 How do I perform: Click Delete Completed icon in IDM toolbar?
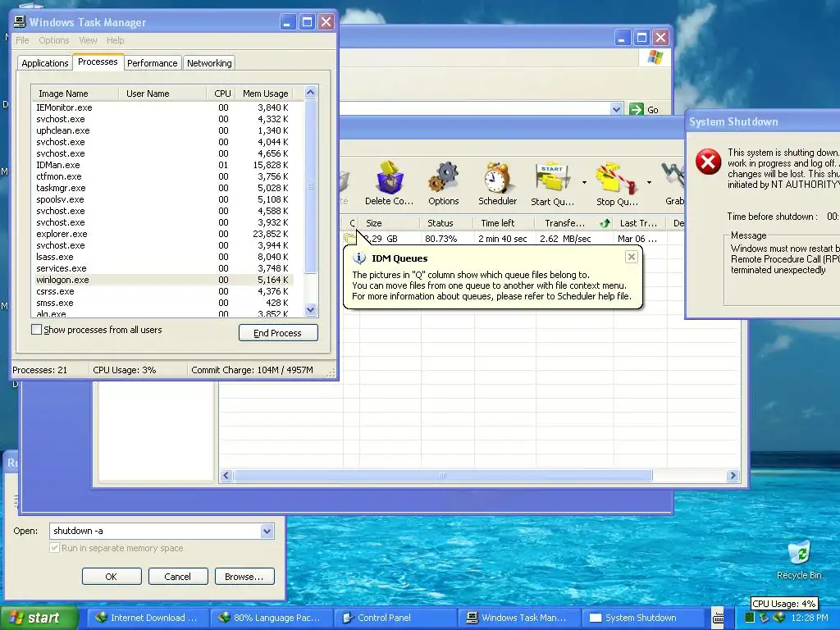point(389,183)
